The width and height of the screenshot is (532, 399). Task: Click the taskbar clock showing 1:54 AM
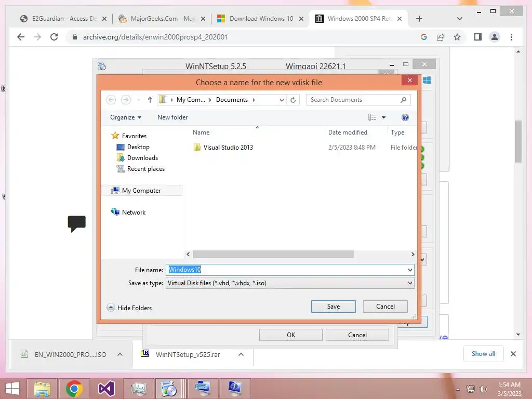pyautogui.click(x=509, y=389)
